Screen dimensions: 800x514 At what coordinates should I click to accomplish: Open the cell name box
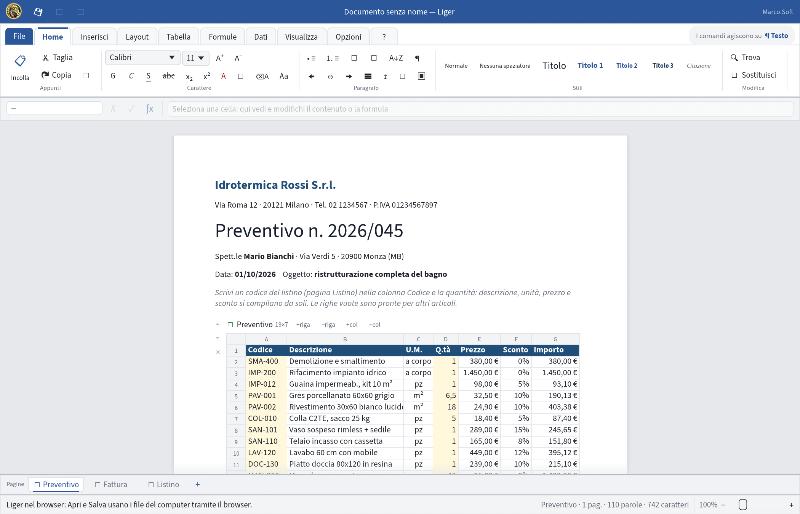[55, 109]
